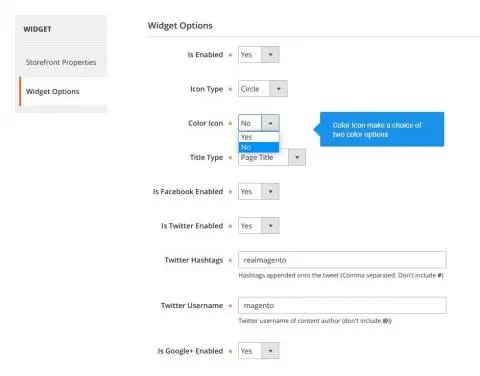This screenshot has height=376, width=480.
Task: Click the WIDGET sidebar header
Action: [37, 29]
